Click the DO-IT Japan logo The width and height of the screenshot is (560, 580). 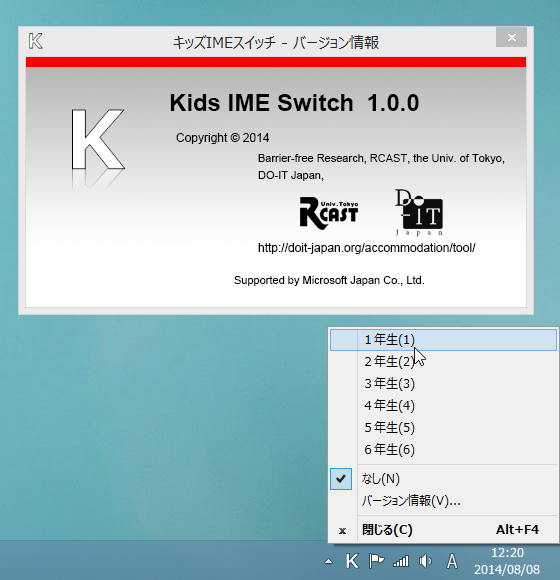[x=419, y=212]
